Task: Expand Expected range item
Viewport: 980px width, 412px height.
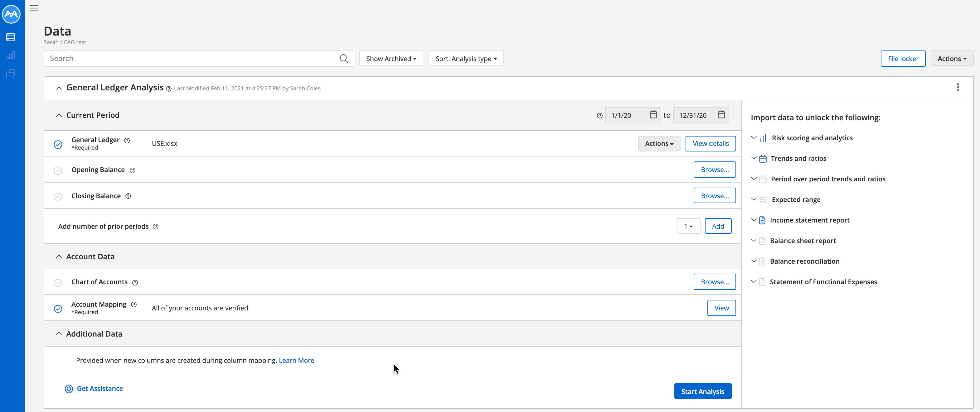Action: coord(754,199)
